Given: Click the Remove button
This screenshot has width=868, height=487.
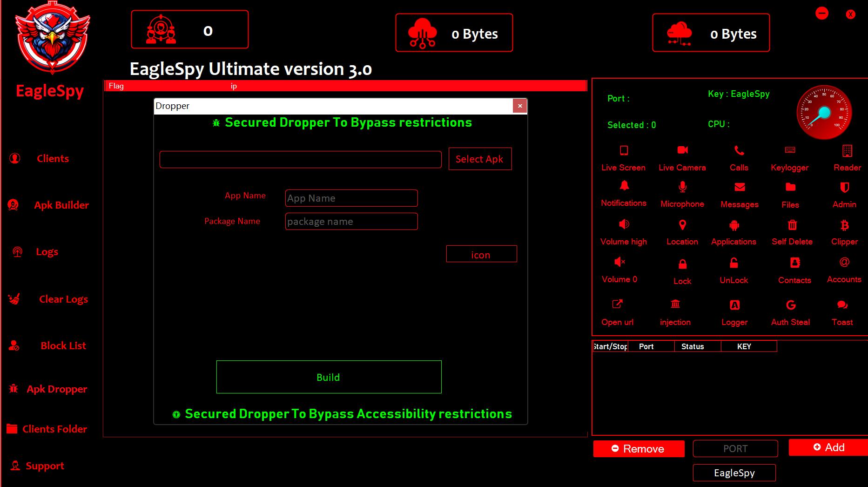Looking at the screenshot, I should pyautogui.click(x=639, y=449).
